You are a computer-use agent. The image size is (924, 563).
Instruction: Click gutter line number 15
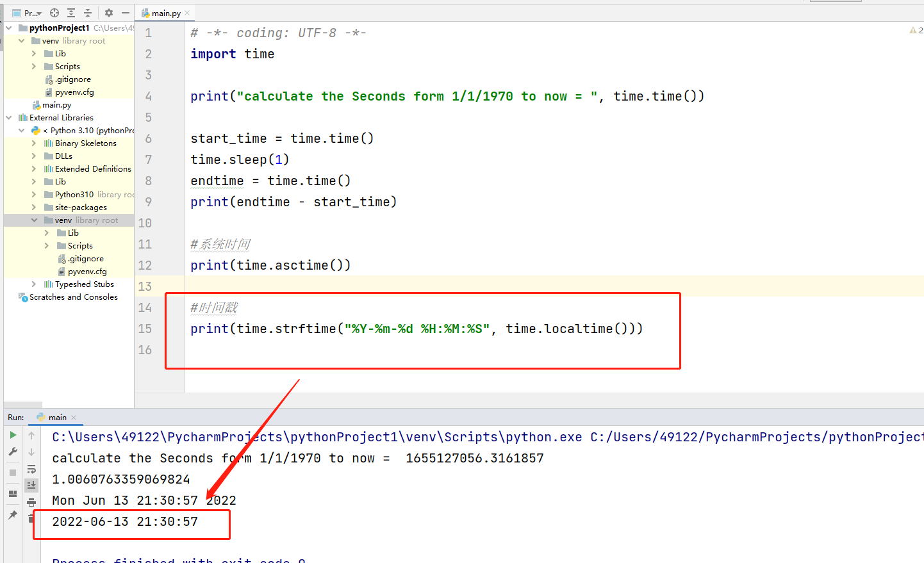pos(145,329)
